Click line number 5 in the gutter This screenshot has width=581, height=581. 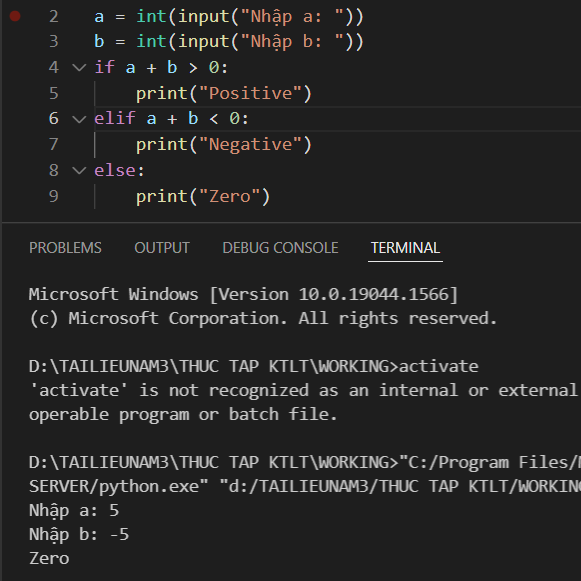[x=54, y=93]
